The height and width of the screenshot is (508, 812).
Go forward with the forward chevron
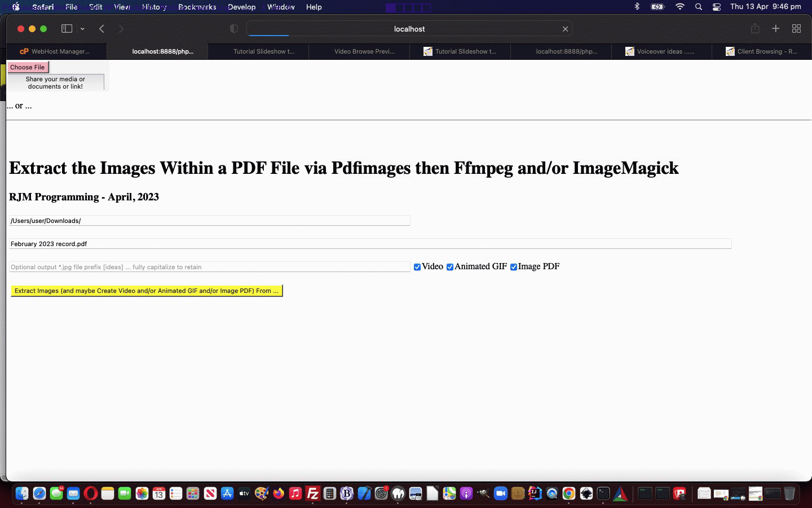[121, 29]
